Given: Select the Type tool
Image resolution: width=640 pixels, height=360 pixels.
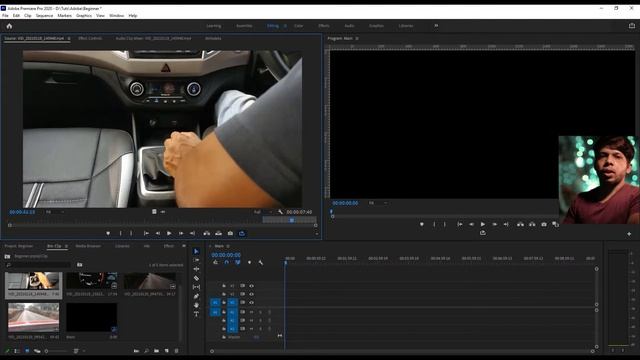Looking at the screenshot, I should (x=196, y=314).
